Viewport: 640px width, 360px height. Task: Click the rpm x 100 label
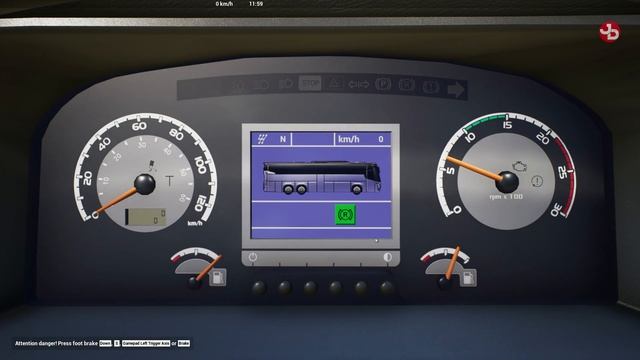point(506,197)
